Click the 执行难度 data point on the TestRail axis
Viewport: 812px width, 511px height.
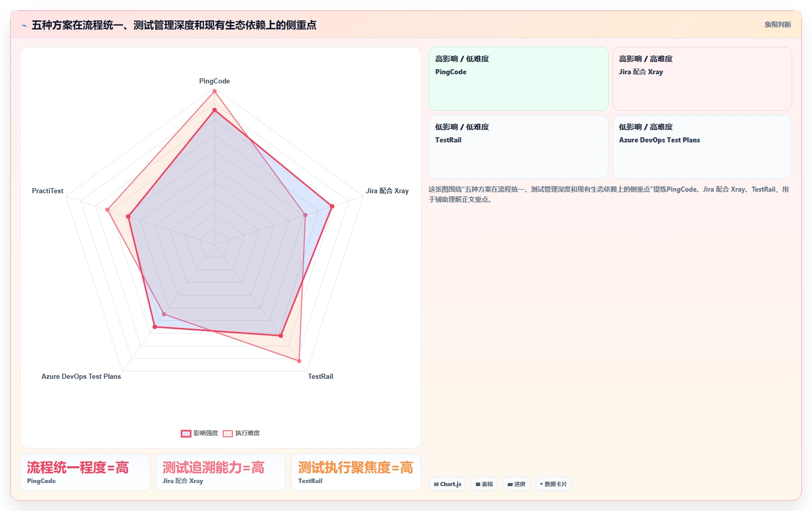click(299, 361)
